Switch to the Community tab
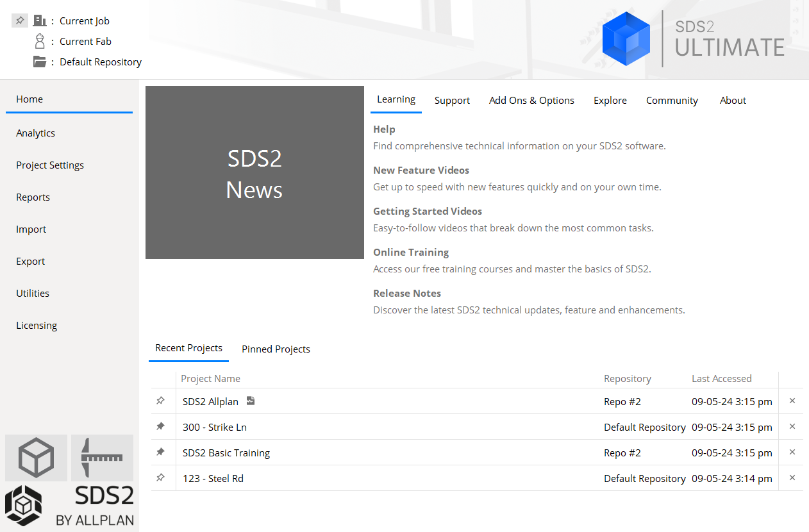 [672, 101]
